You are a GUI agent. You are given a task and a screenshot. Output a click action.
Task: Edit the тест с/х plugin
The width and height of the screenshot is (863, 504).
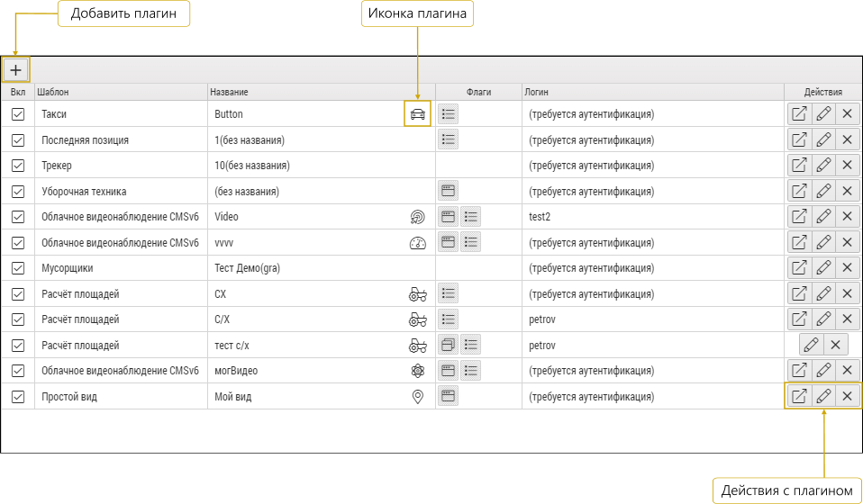point(812,346)
